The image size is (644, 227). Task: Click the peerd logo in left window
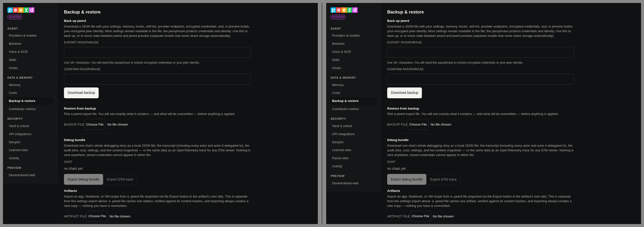(x=21, y=10)
